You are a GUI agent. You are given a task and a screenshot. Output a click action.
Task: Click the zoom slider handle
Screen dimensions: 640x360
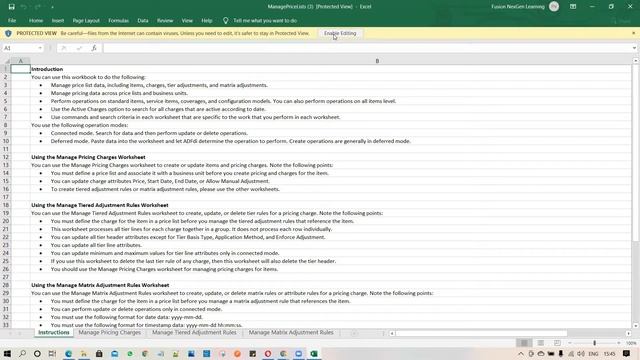click(x=594, y=343)
